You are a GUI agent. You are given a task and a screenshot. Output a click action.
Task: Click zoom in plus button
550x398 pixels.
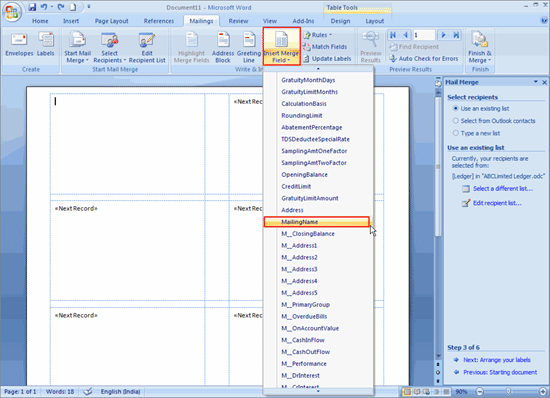pos(543,391)
